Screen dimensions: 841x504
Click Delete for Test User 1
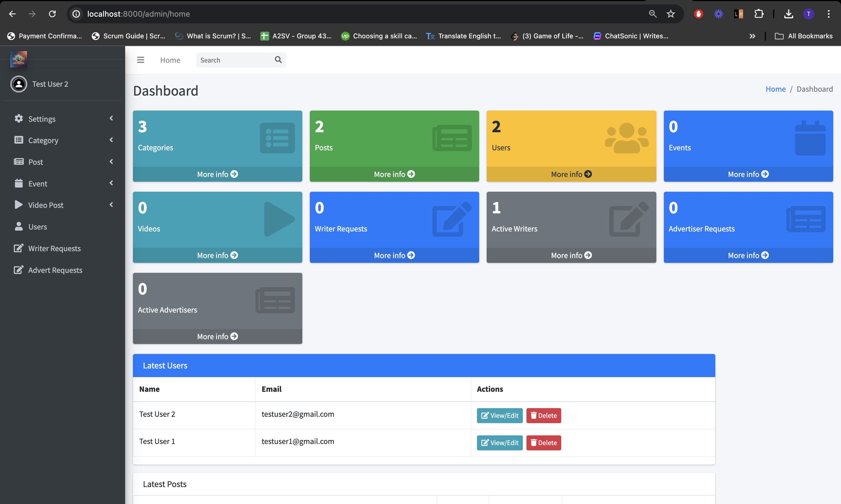pos(543,443)
